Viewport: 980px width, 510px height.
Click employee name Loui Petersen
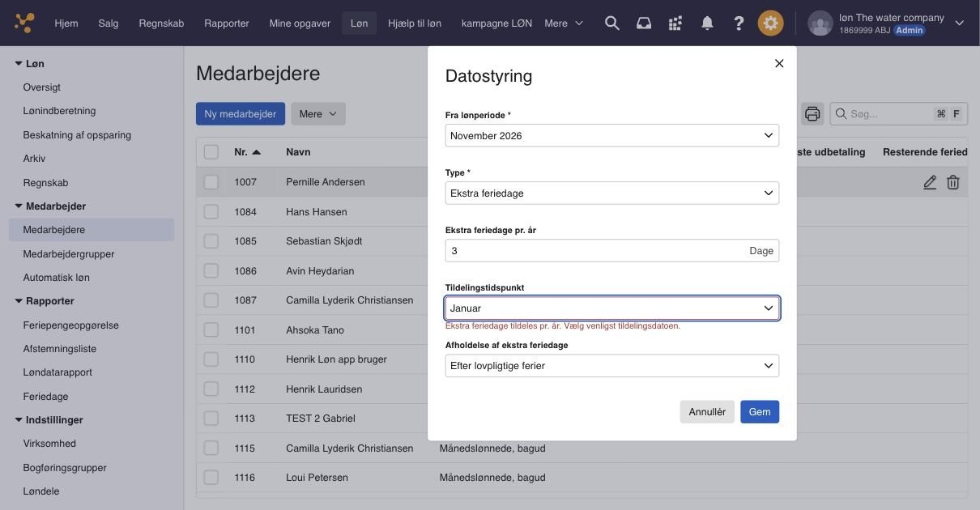pyautogui.click(x=317, y=478)
